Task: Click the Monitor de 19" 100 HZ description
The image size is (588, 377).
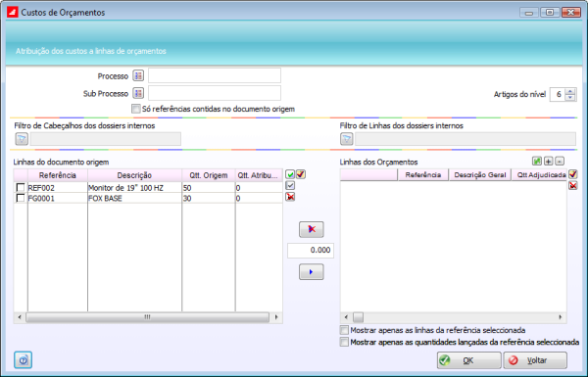Action: click(134, 188)
